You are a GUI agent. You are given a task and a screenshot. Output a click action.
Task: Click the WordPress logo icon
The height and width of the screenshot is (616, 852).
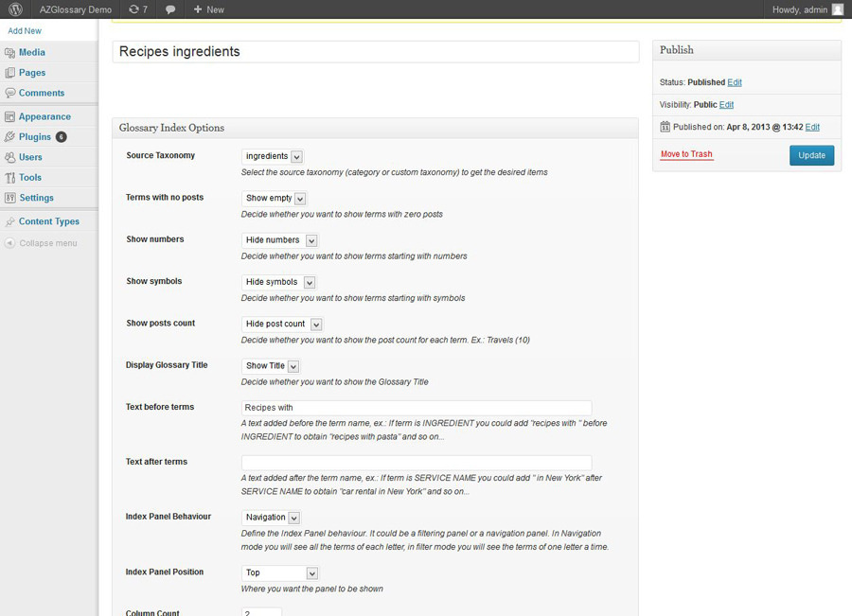click(x=15, y=9)
